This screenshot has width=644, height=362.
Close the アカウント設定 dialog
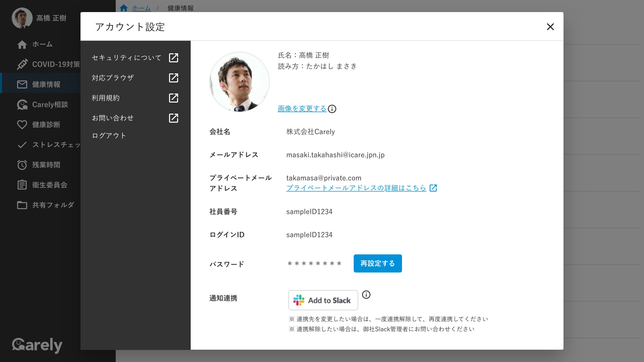(x=550, y=27)
